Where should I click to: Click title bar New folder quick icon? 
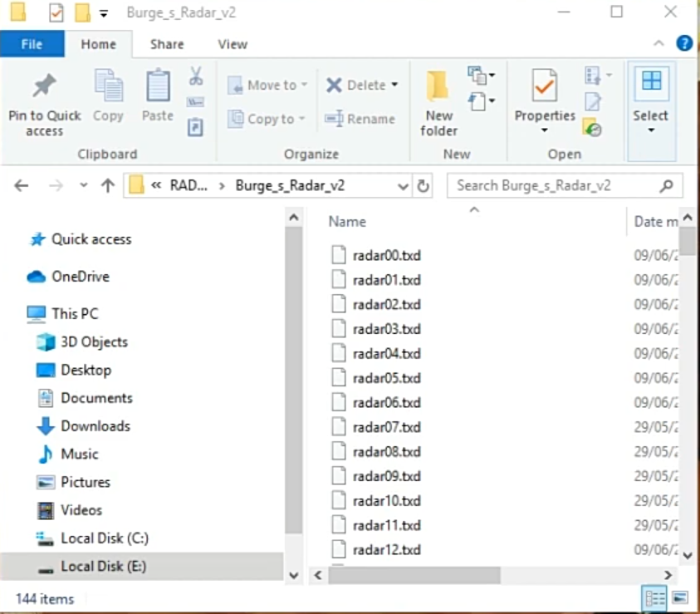(82, 12)
